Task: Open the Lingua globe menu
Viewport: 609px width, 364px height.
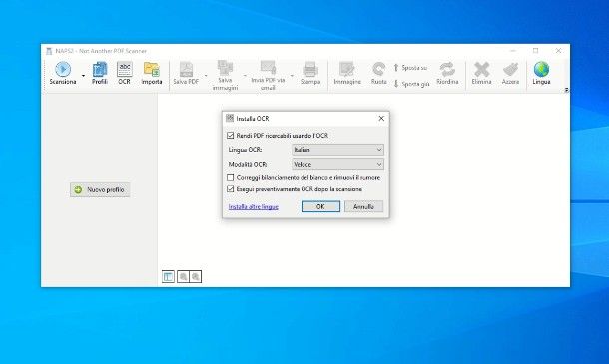Action: [541, 73]
